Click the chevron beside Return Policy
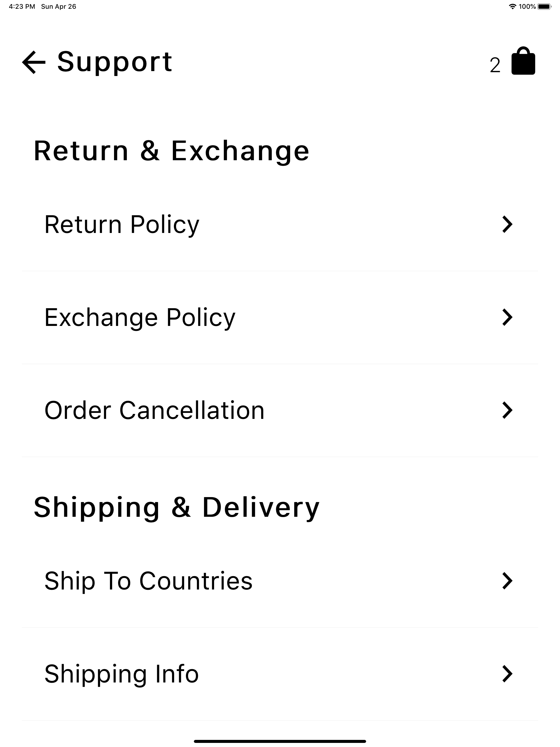This screenshot has width=560, height=747. [507, 224]
